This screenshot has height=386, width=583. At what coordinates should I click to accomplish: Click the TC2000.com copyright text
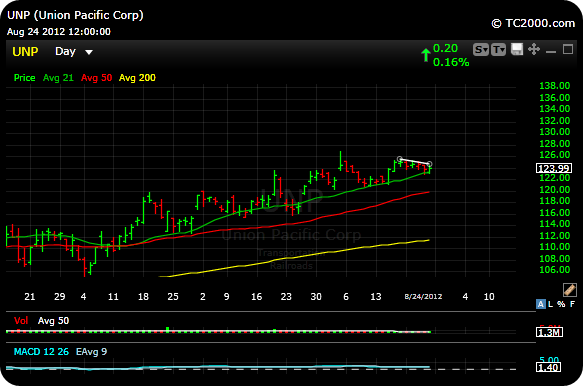[x=533, y=23]
